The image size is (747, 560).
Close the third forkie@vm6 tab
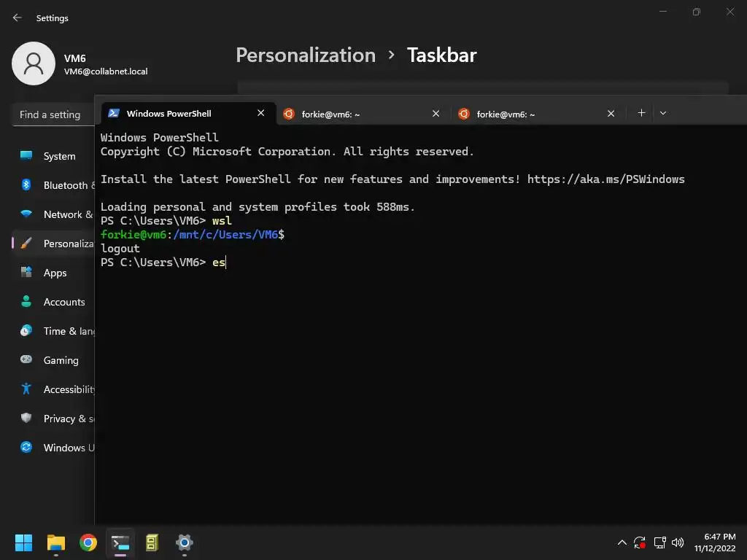611,113
